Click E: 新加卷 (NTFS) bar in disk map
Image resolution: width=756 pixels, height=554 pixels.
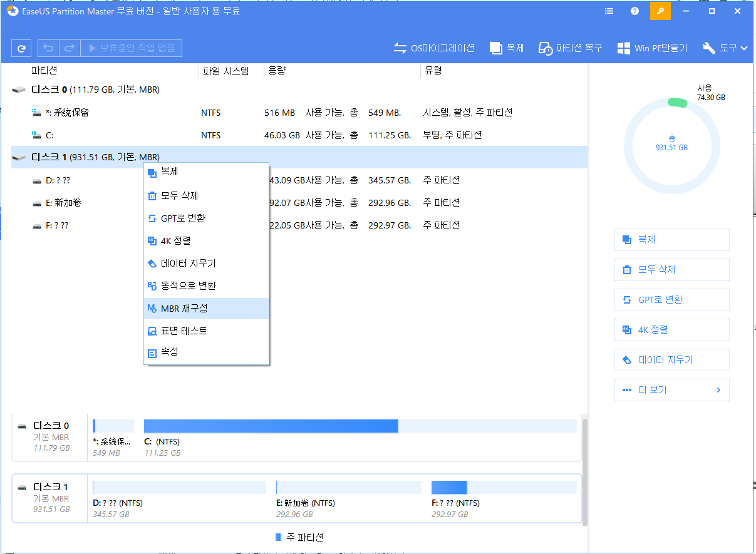point(349,487)
